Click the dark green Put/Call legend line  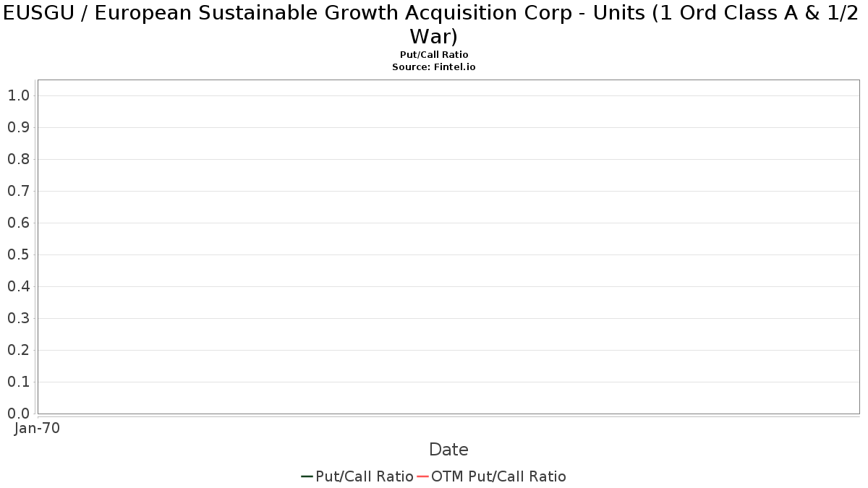pos(307,476)
